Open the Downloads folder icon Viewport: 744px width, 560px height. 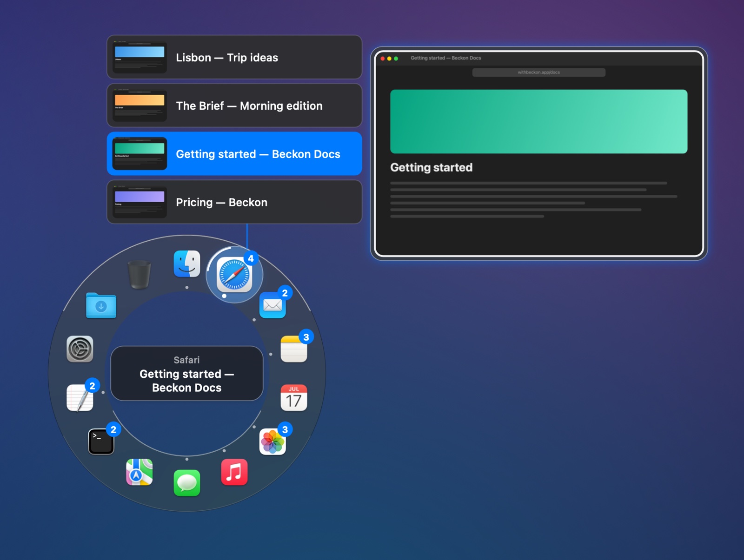click(101, 305)
